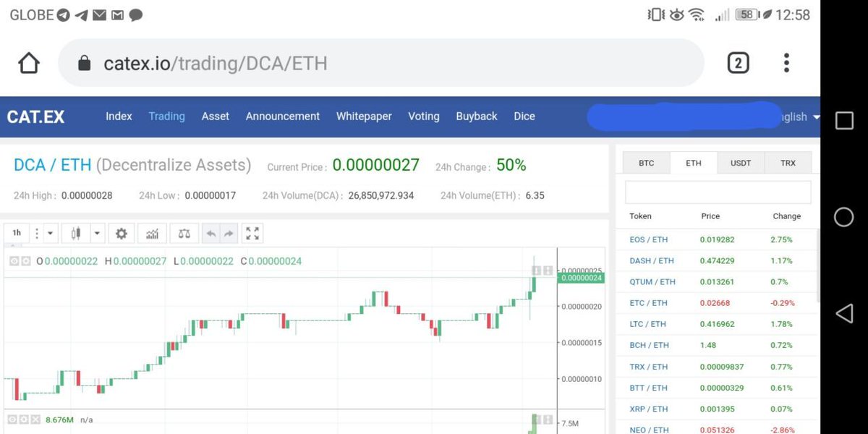Click the 24h Volume value 26,850,972.934

coord(381,195)
